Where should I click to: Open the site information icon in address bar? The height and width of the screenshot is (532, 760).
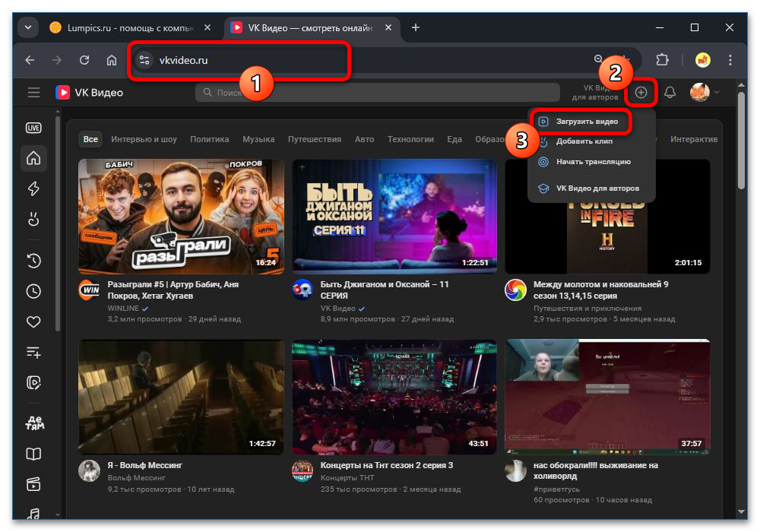144,60
